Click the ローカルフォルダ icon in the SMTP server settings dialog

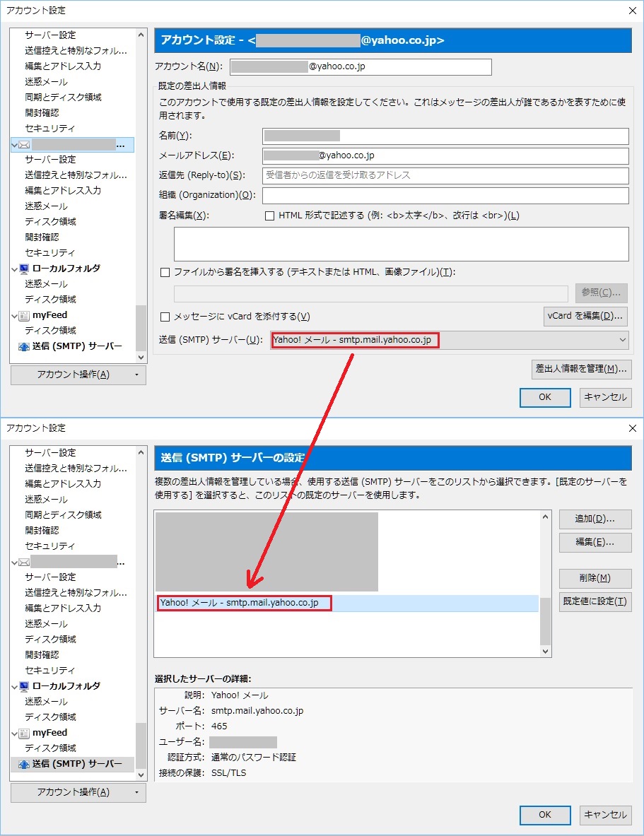(24, 686)
